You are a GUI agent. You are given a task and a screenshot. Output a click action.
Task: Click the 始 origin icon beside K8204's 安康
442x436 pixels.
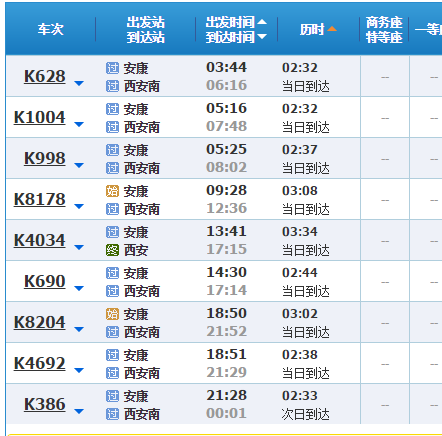point(112,314)
